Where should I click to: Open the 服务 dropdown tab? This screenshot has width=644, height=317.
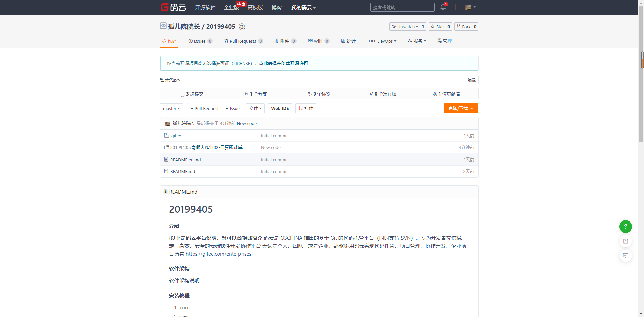pyautogui.click(x=417, y=41)
